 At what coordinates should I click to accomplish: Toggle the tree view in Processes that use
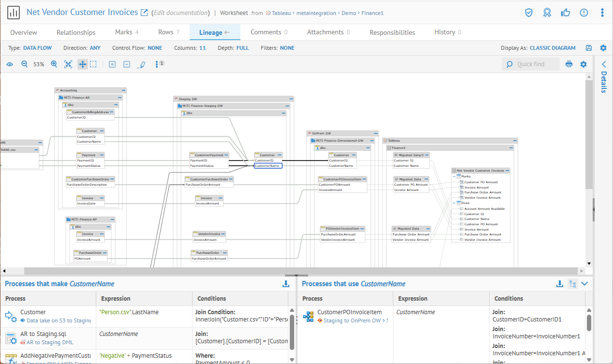pyautogui.click(x=572, y=284)
